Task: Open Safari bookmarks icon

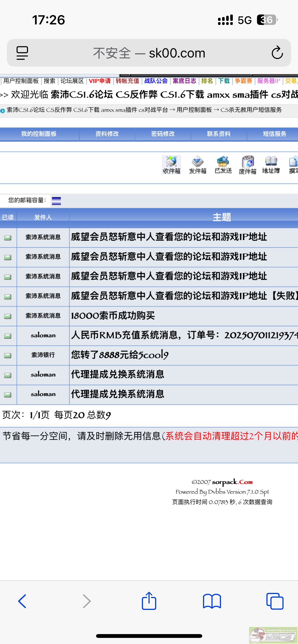Action: (x=212, y=601)
